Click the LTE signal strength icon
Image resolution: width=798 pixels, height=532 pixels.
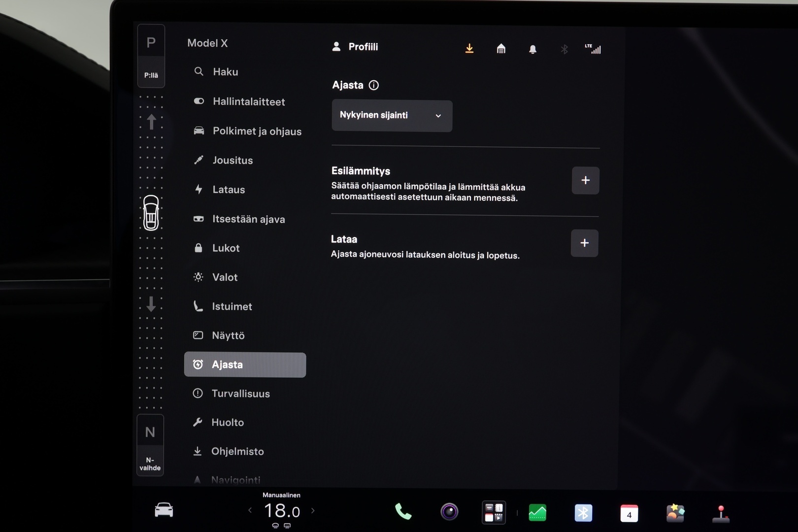pos(593,49)
